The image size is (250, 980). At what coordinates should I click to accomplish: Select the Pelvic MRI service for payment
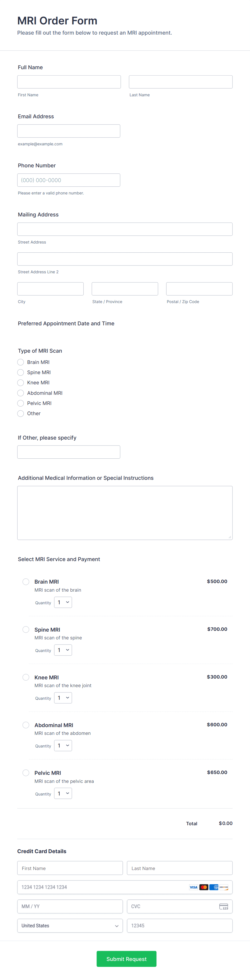pos(26,772)
